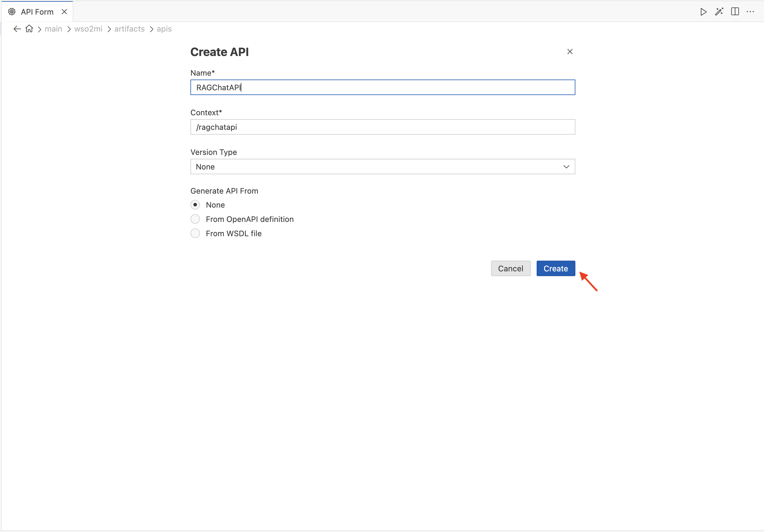Screen dimensions: 764x532
Task: Switch to the API Form tab
Action: [x=37, y=12]
